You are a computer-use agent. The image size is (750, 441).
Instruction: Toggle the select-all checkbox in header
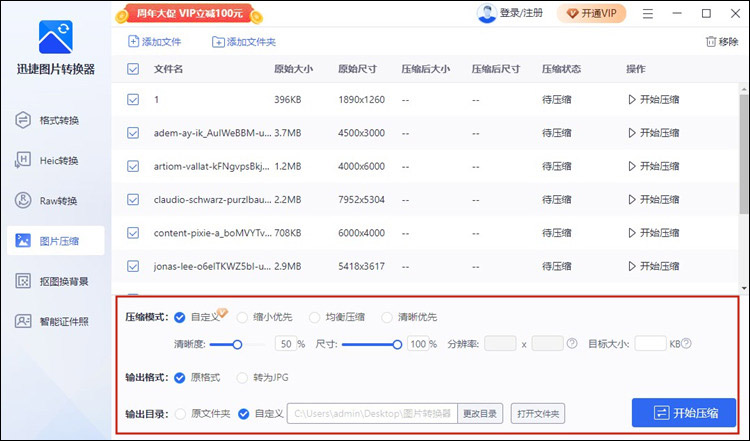[x=133, y=69]
